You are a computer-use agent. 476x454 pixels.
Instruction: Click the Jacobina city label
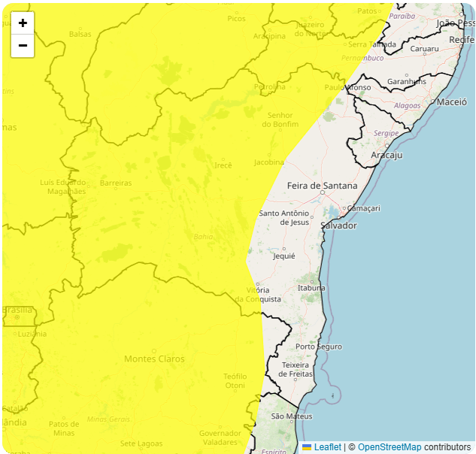coord(269,162)
